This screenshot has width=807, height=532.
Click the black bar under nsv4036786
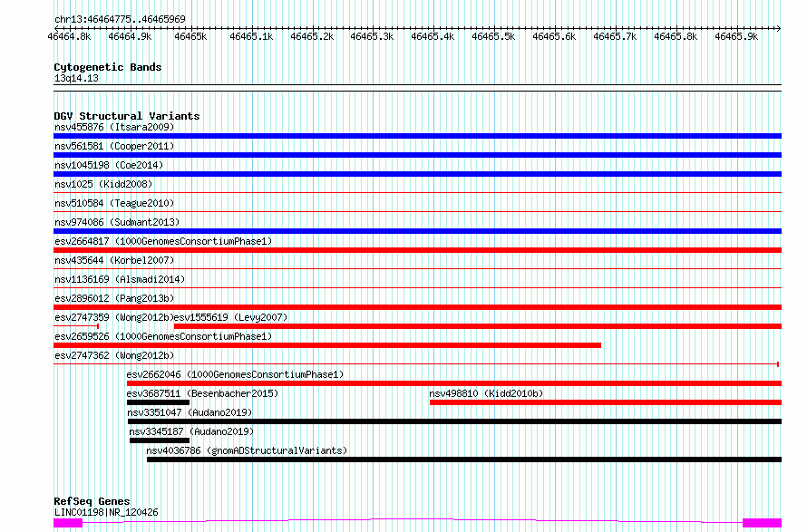(464, 459)
